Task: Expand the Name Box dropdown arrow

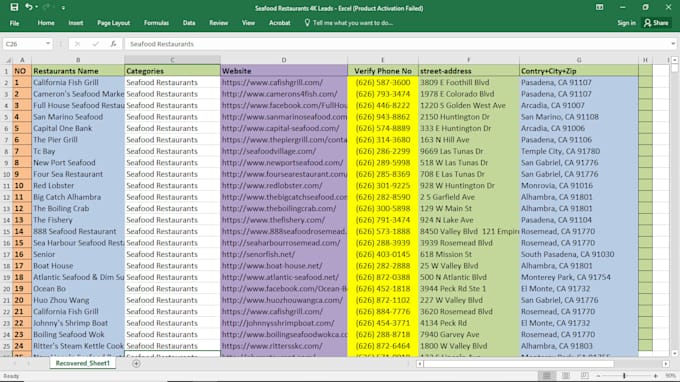Action: pos(48,44)
